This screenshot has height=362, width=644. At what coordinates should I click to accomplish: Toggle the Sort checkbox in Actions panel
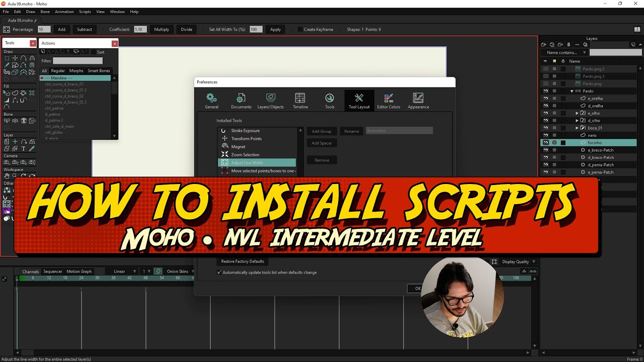point(93,52)
